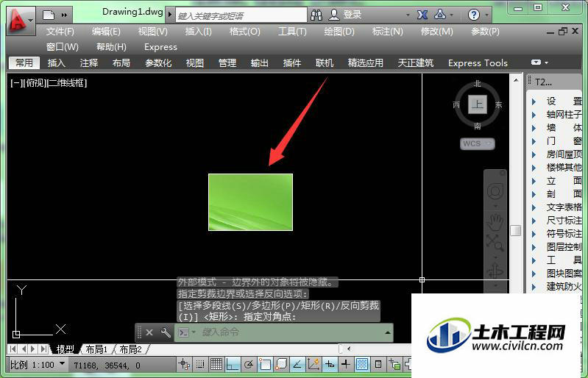Expand the 房间屋顶 tree item

pos(534,154)
